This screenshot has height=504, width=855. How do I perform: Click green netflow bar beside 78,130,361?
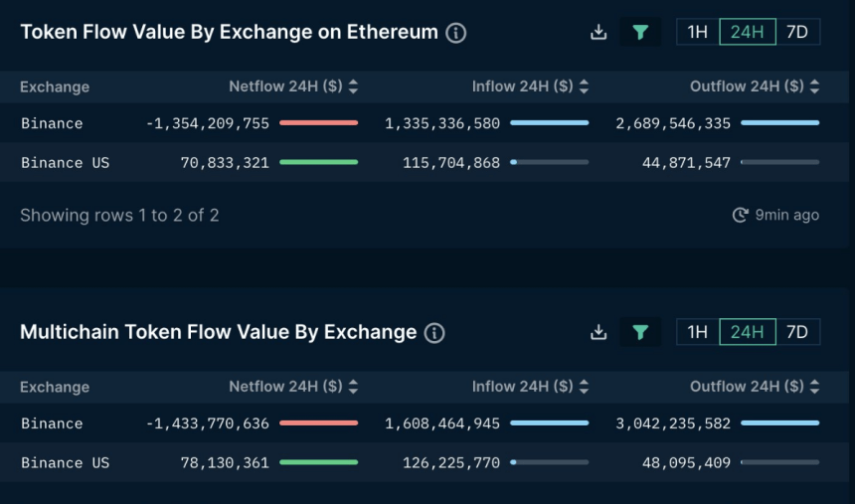[318, 462]
